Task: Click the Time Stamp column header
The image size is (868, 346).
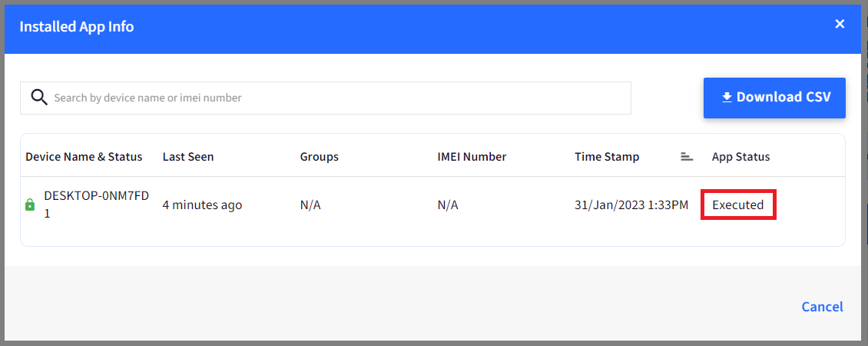Action: tap(607, 157)
